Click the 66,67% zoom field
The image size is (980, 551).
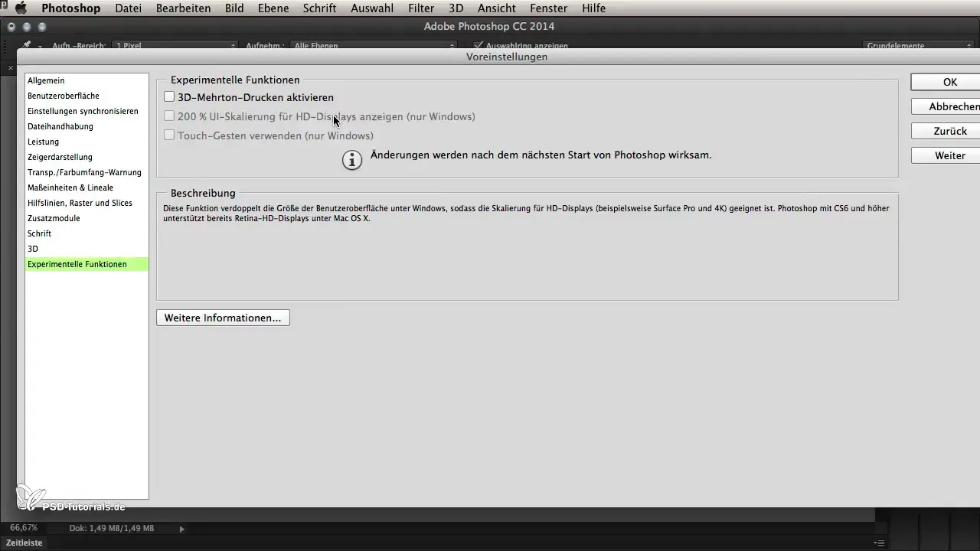click(23, 528)
